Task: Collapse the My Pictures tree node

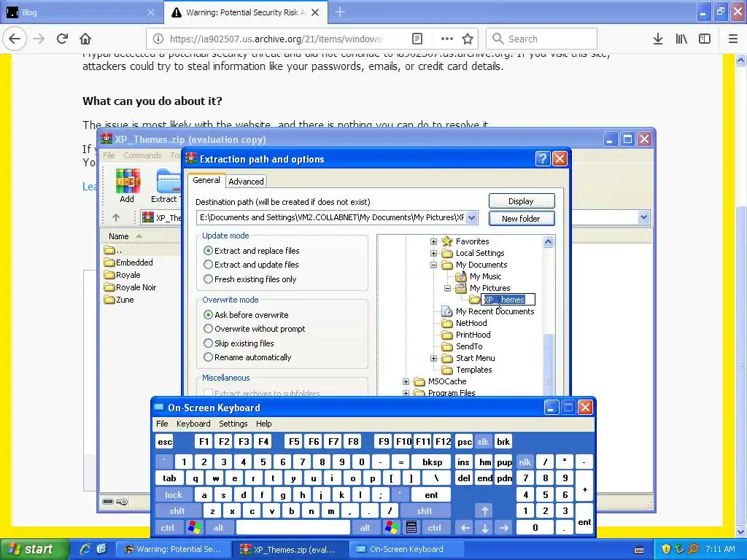Action: click(x=447, y=288)
